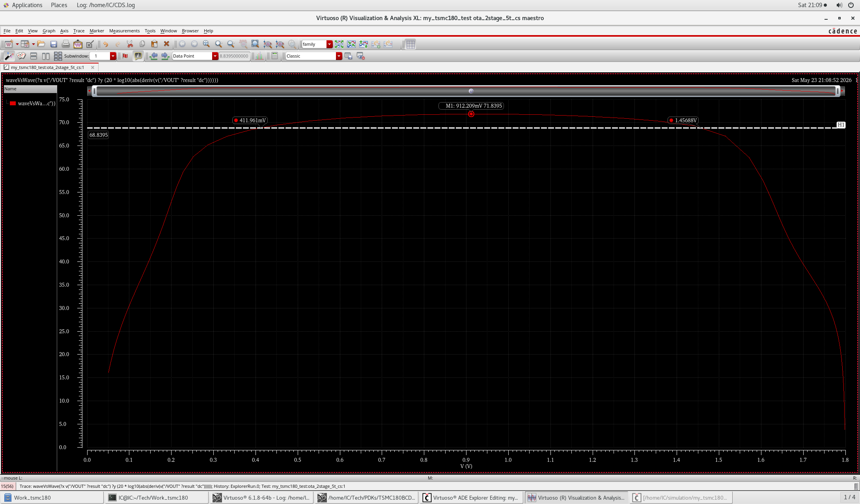Toggle auto grid subwindow layout

point(58,56)
